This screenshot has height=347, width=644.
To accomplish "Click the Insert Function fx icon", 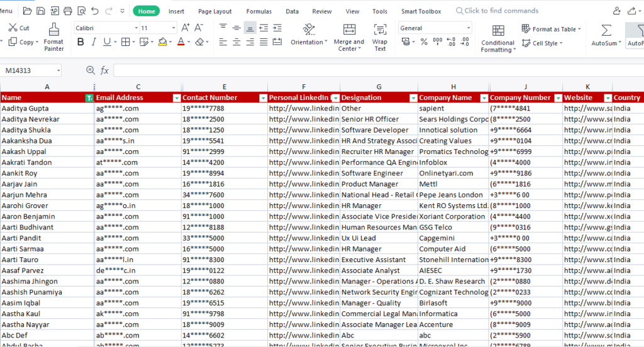I will coord(105,70).
